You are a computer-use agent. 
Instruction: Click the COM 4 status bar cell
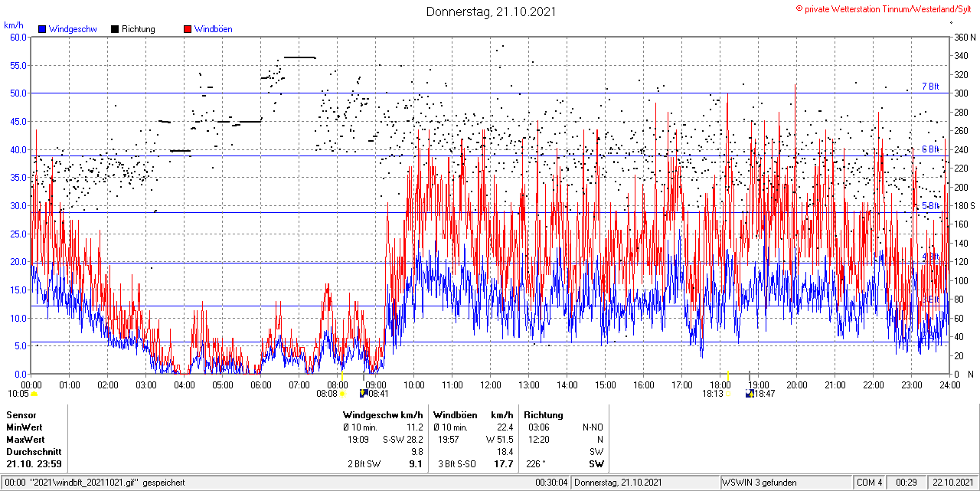tap(870, 483)
